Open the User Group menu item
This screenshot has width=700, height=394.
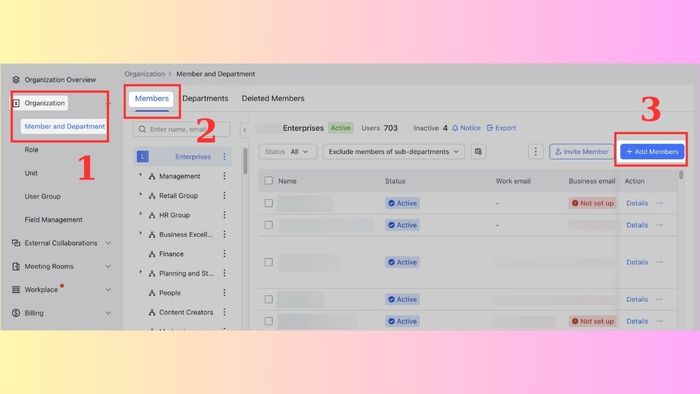pyautogui.click(x=42, y=196)
